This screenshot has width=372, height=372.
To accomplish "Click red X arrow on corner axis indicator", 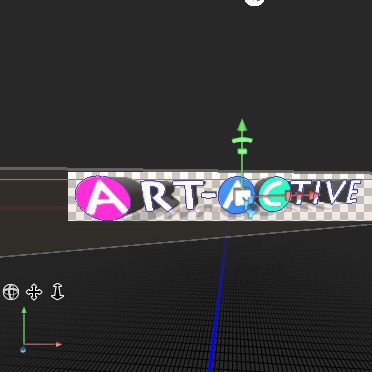I will coord(58,344).
